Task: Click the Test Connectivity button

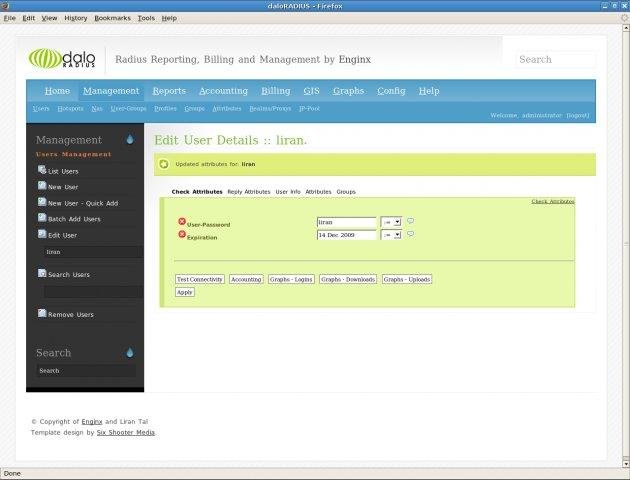Action: pyautogui.click(x=200, y=279)
